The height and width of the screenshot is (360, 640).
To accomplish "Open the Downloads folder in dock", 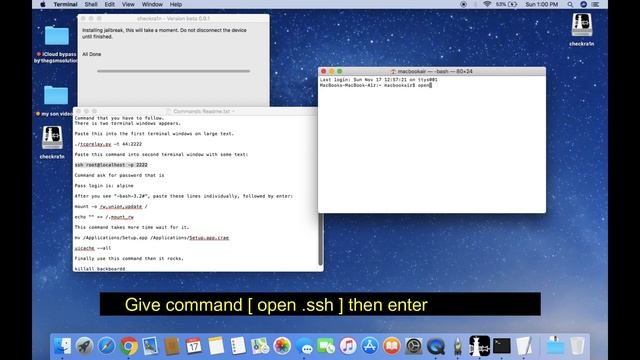I will 555,346.
